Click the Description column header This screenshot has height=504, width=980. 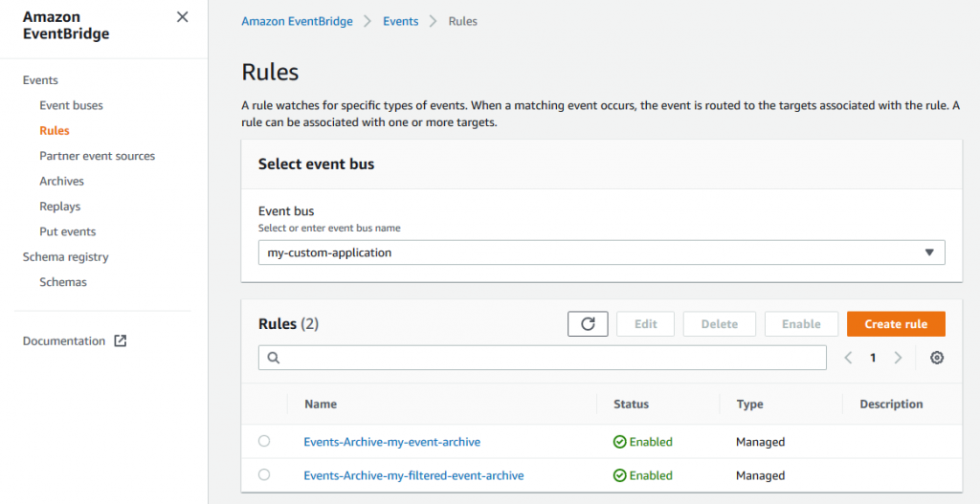[x=891, y=405]
